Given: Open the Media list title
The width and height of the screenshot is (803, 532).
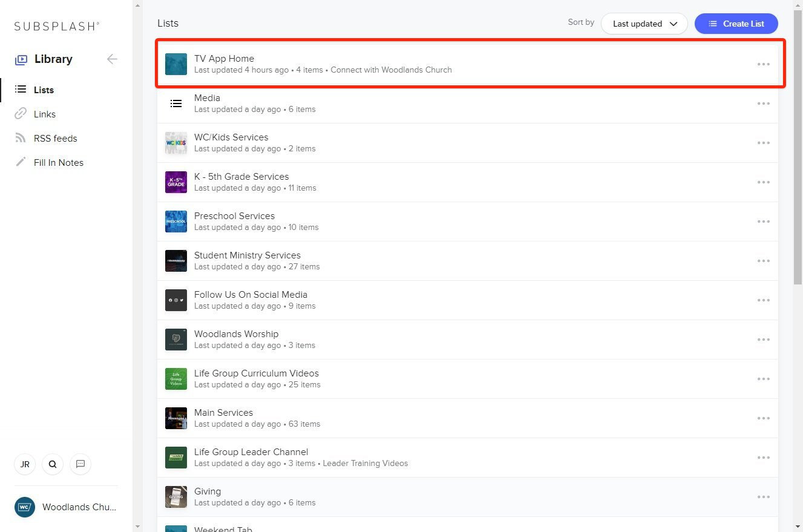Looking at the screenshot, I should coord(207,98).
